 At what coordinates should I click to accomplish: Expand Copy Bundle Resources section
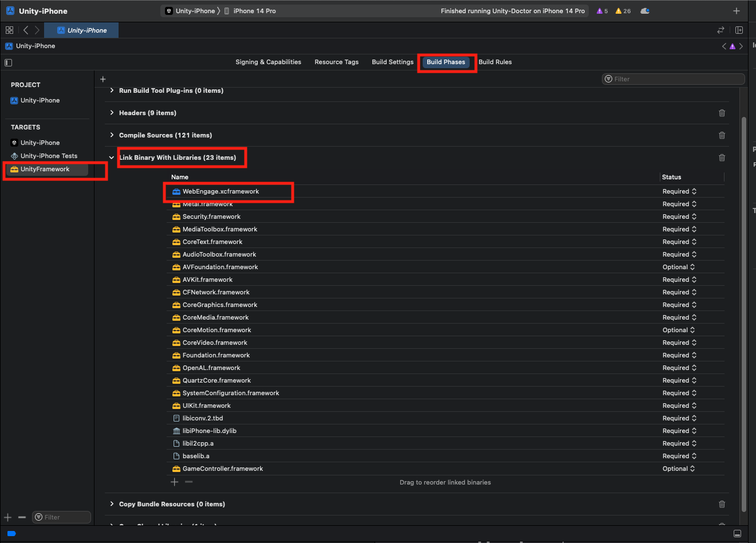tap(112, 504)
